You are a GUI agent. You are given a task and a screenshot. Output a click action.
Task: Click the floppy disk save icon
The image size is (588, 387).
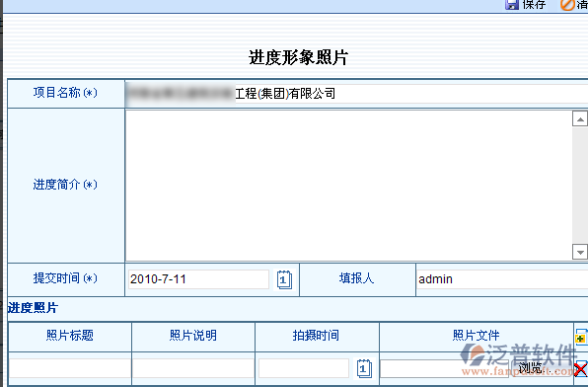point(511,4)
